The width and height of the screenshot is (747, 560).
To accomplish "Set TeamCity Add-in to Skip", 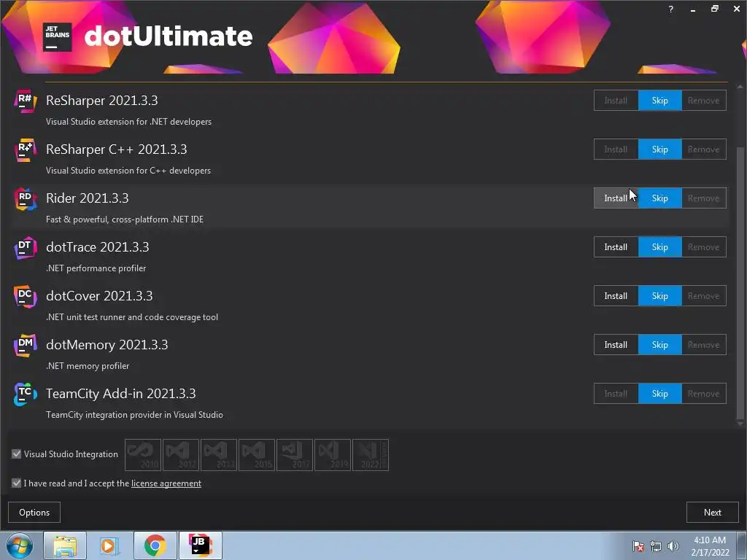I will [659, 394].
